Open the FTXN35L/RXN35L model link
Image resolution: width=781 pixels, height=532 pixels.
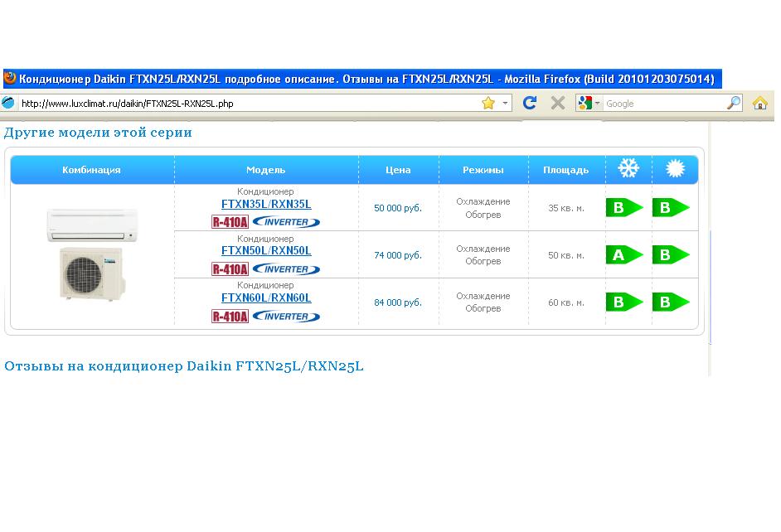(x=266, y=204)
